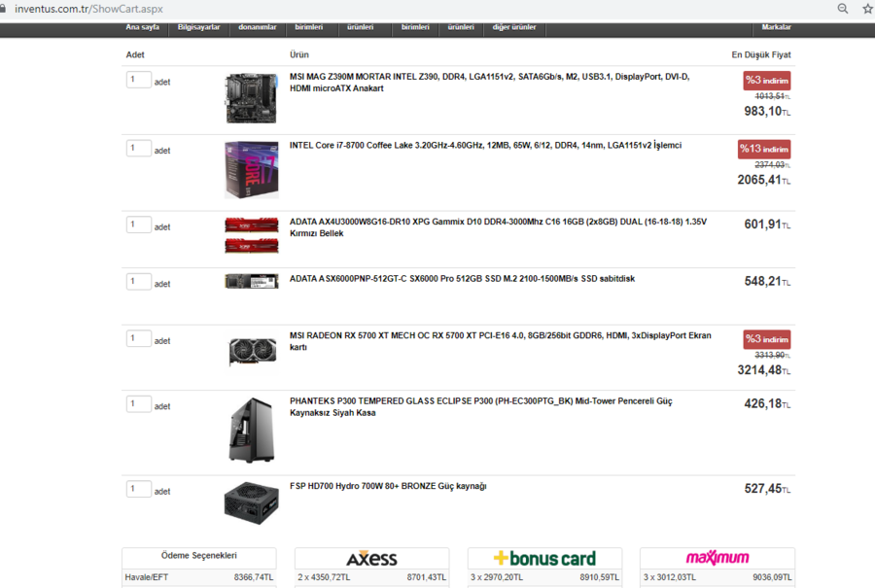Bookmark this page with the star icon
This screenshot has height=588, width=875.
pyautogui.click(x=868, y=9)
